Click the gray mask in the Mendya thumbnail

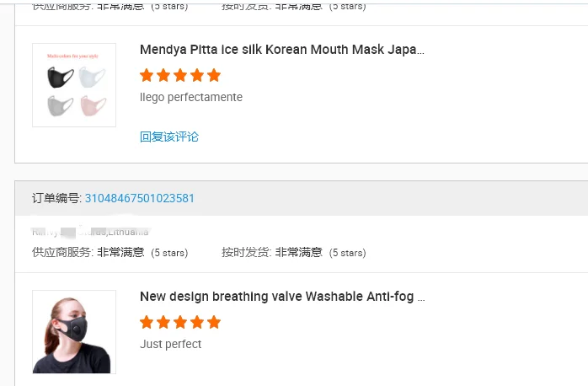pos(60,105)
